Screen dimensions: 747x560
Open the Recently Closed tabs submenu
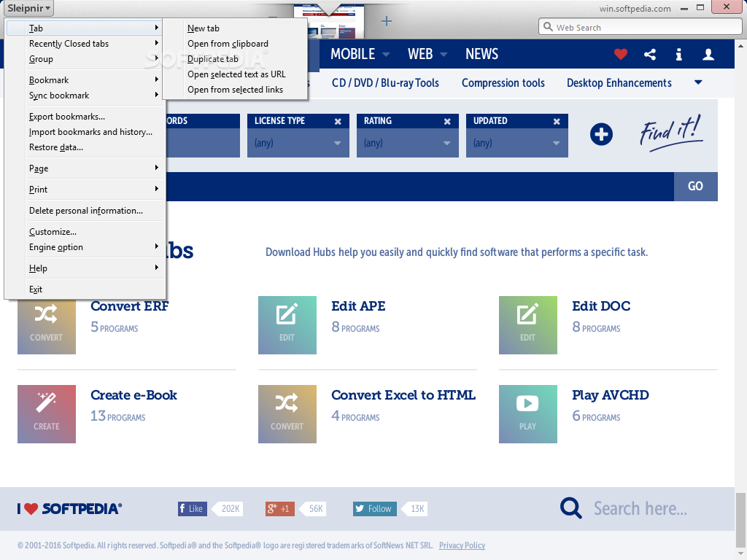click(x=85, y=43)
